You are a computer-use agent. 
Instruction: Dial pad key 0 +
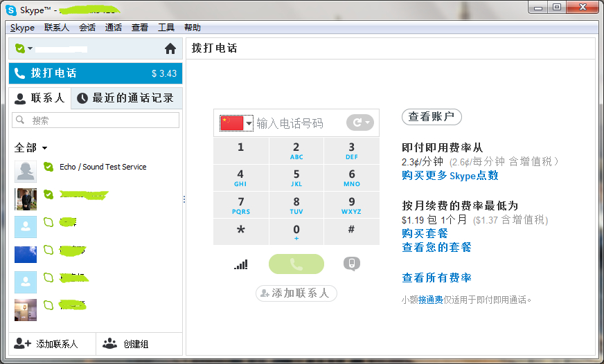pos(296,232)
